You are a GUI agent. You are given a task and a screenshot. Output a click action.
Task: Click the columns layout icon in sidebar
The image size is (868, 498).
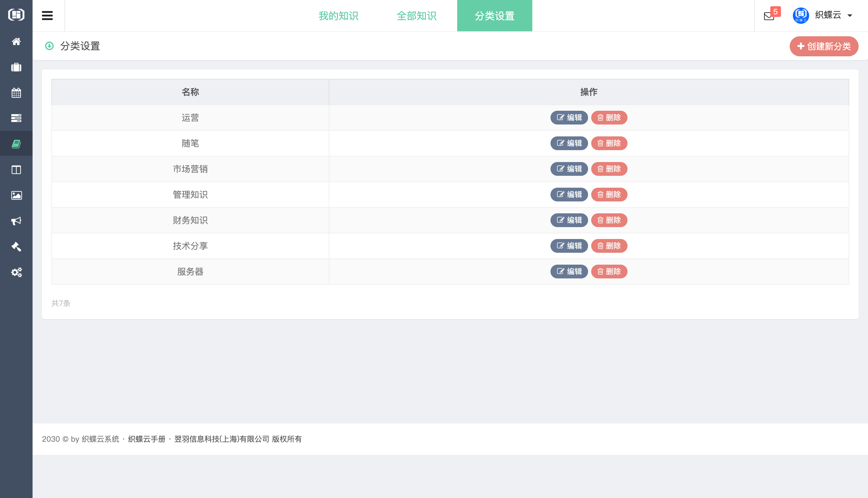pyautogui.click(x=16, y=170)
